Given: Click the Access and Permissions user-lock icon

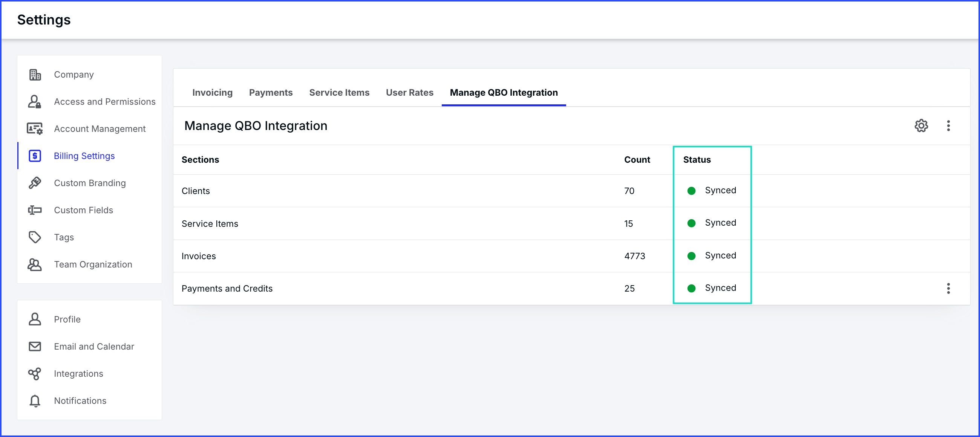Looking at the screenshot, I should coord(35,102).
